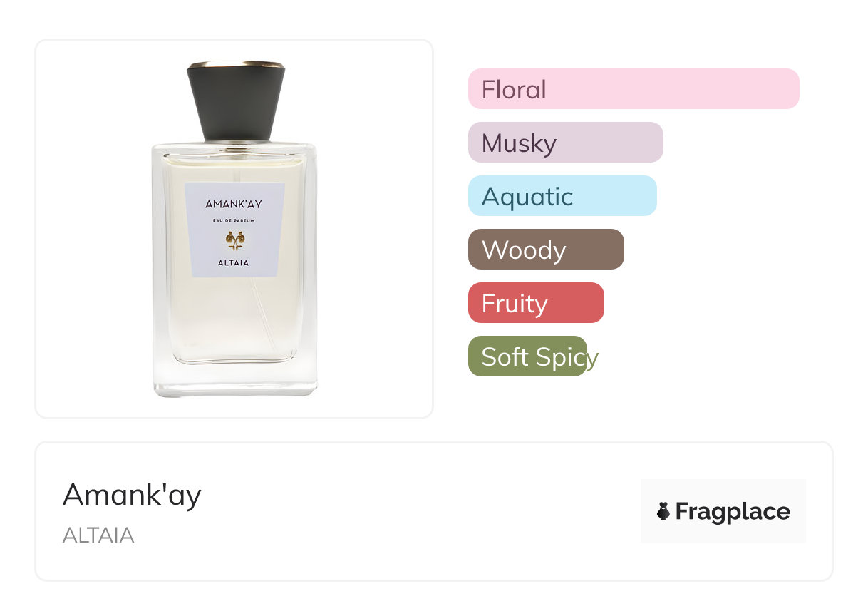Open the Amank'ay fragrance title
This screenshot has width=868, height=616.
tap(132, 495)
